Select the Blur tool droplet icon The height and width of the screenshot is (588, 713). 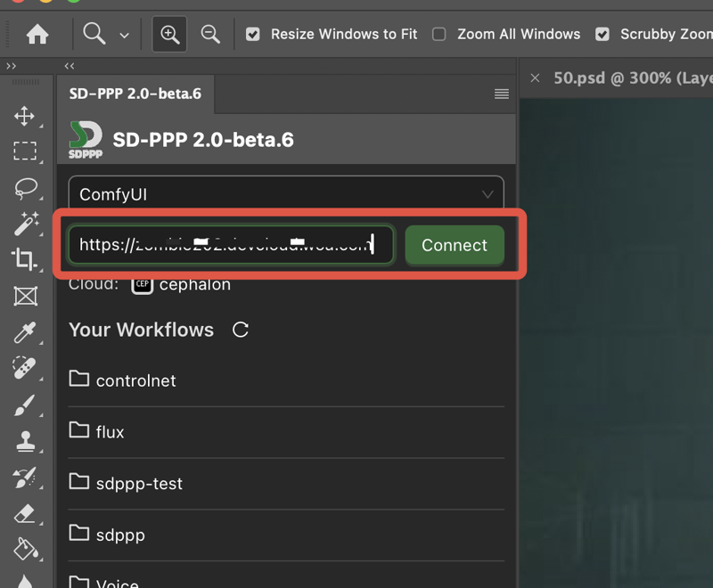25,582
